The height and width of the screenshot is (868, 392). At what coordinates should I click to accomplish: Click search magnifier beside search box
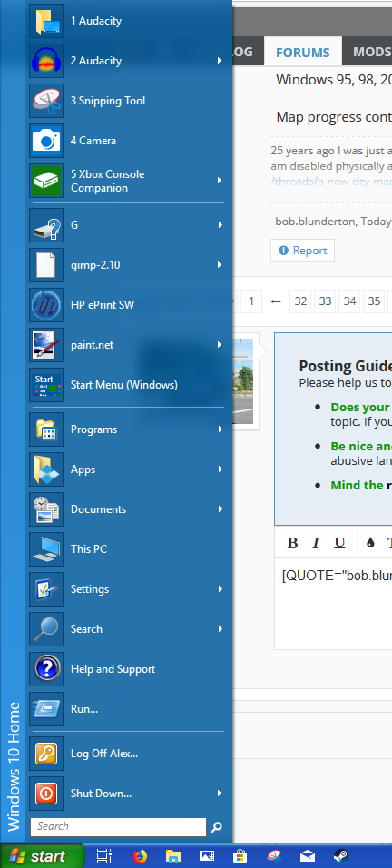point(217,827)
